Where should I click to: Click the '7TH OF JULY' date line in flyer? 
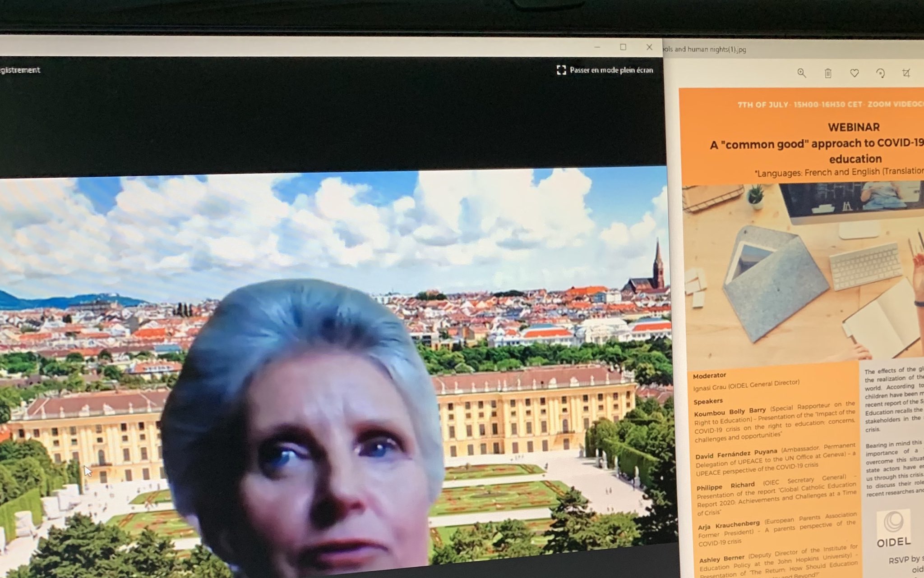coord(830,104)
